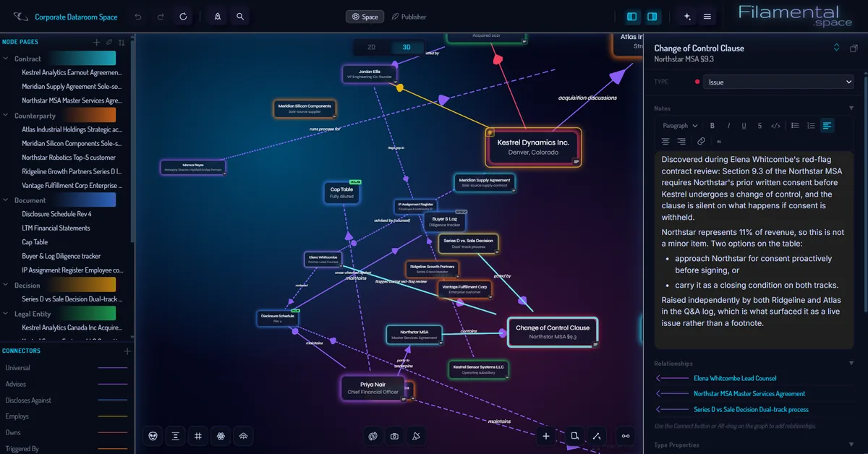Center align notes text
The width and height of the screenshot is (868, 454).
(666, 142)
